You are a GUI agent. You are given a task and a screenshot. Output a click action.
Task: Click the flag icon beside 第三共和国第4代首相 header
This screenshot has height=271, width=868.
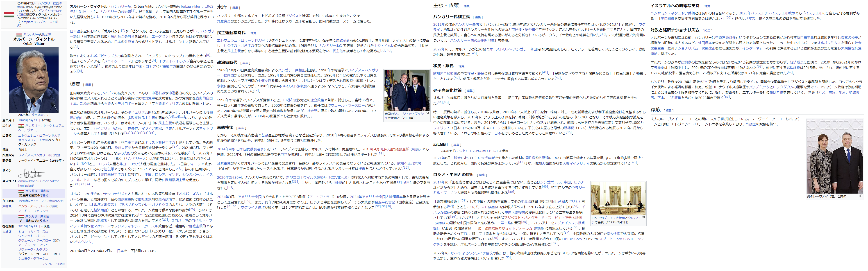point(21,191)
